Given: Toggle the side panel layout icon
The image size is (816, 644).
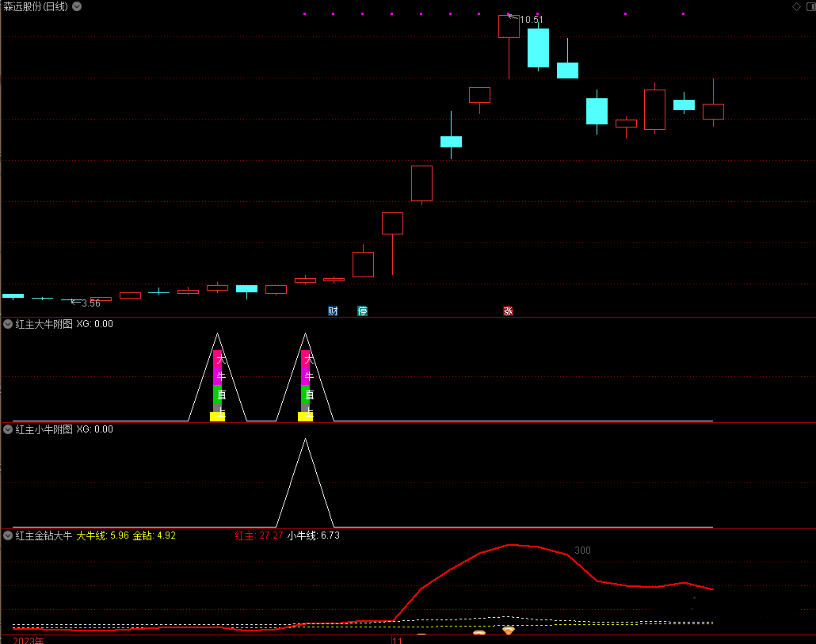Looking at the screenshot, I should tap(810, 6).
